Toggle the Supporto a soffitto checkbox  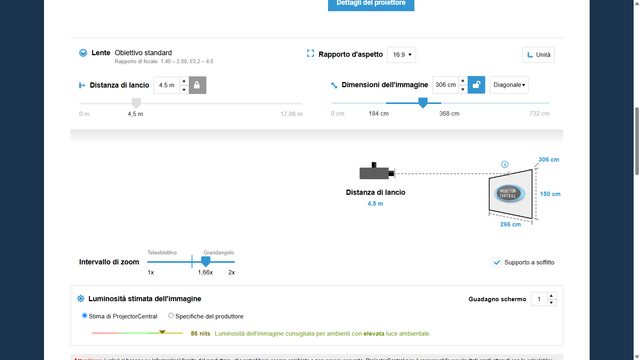pos(496,262)
